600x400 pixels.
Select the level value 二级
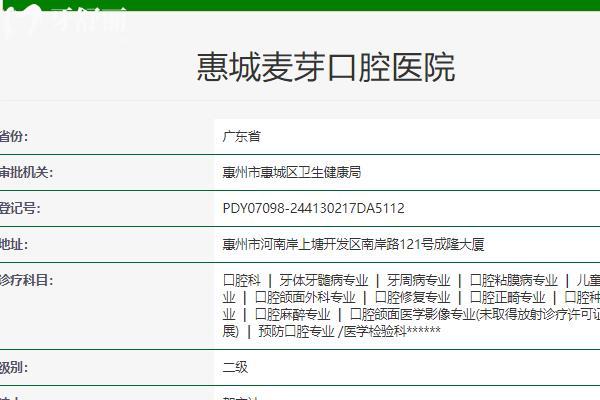click(235, 367)
